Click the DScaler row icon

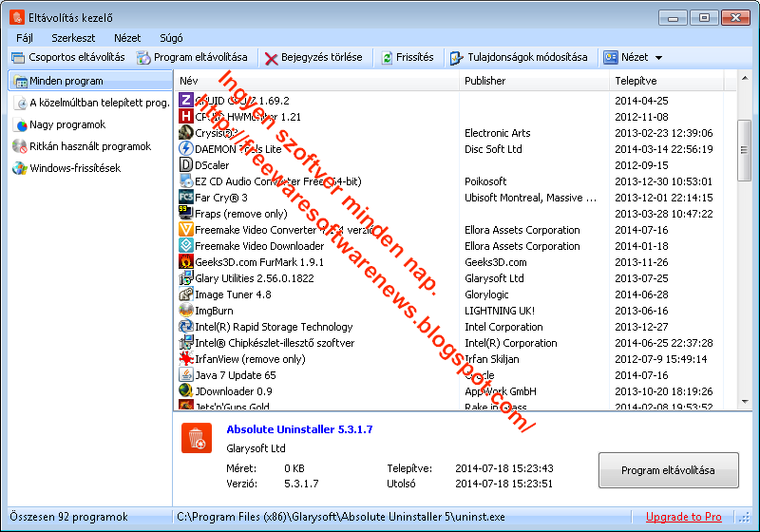pyautogui.click(x=186, y=164)
